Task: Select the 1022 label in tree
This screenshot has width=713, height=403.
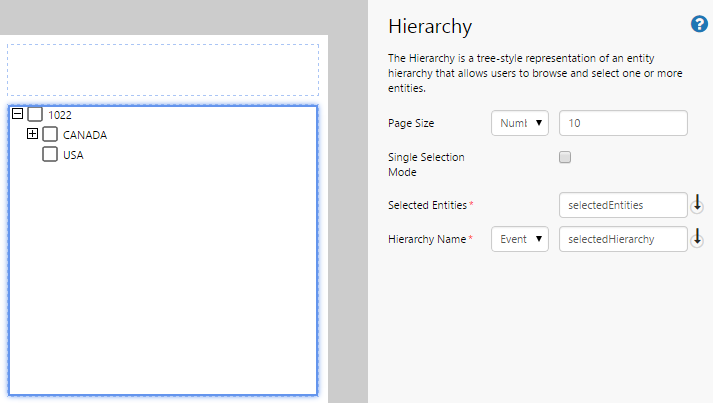Action: [60, 115]
